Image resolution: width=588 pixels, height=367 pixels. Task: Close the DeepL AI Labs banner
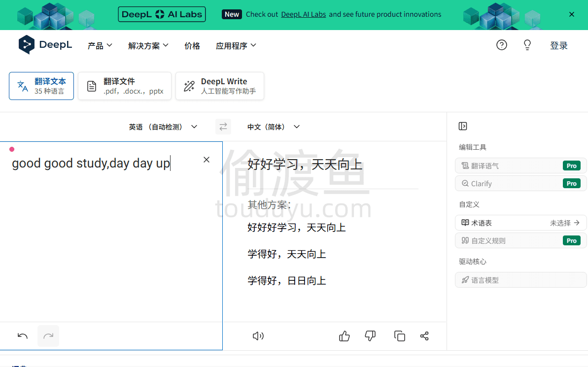(572, 14)
